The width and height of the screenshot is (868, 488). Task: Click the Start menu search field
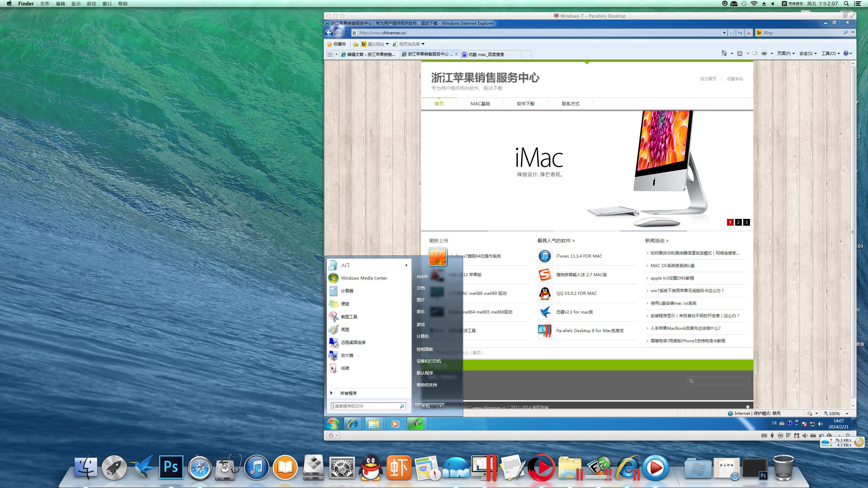[x=369, y=406]
